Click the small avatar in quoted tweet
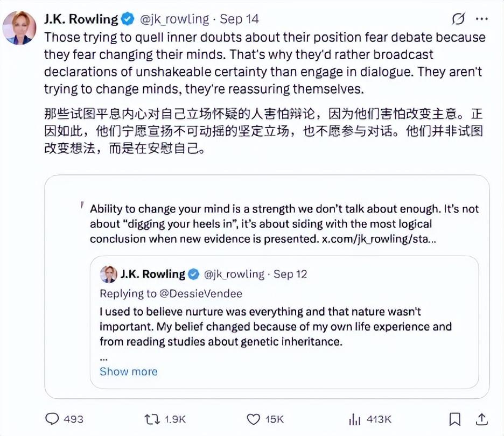504x436 pixels. pos(109,274)
